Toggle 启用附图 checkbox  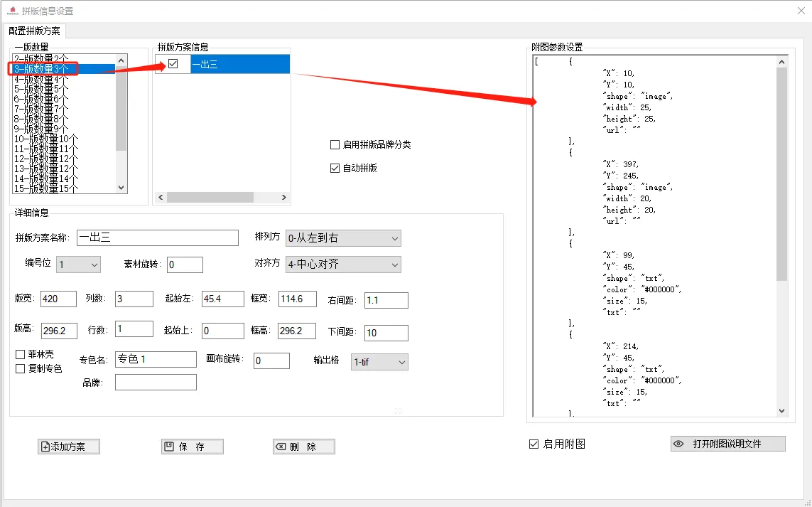click(x=534, y=444)
